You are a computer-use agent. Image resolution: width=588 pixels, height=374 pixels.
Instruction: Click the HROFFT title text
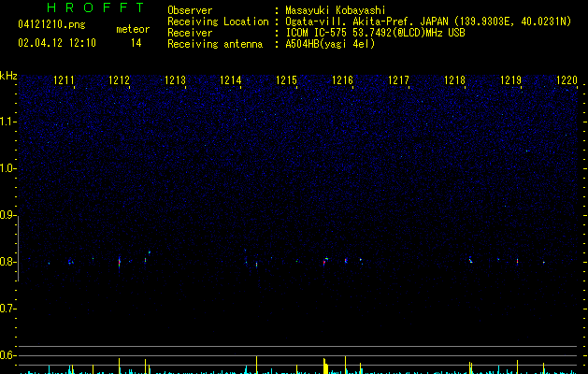pos(96,7)
